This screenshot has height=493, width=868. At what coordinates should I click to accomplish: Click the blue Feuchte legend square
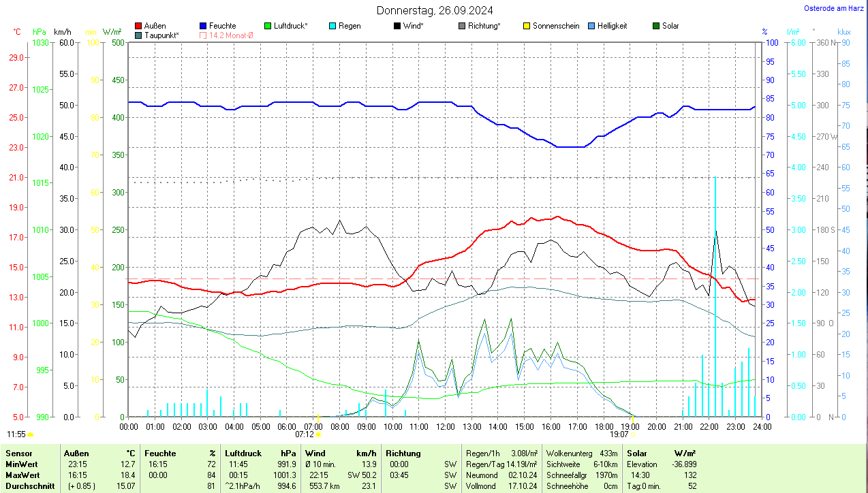coord(203,26)
